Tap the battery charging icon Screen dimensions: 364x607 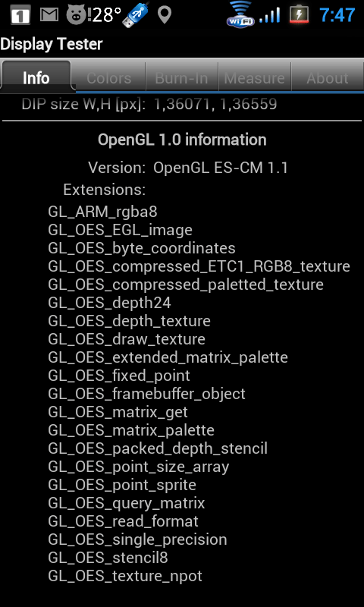pos(299,14)
